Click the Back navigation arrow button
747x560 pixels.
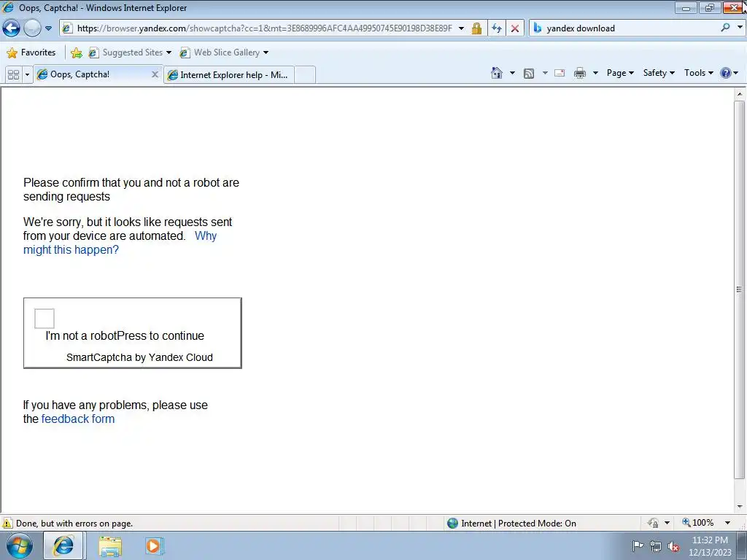(12, 28)
